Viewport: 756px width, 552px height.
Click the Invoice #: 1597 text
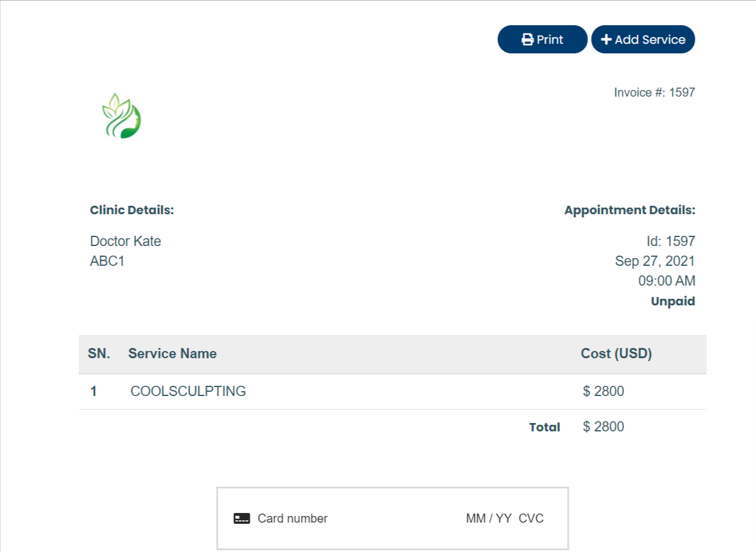(654, 92)
